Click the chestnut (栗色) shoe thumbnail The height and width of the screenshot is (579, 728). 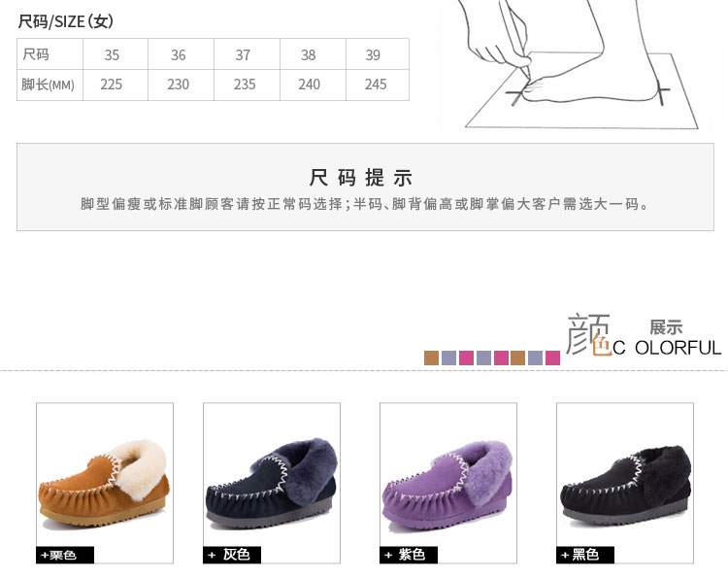coord(105,483)
